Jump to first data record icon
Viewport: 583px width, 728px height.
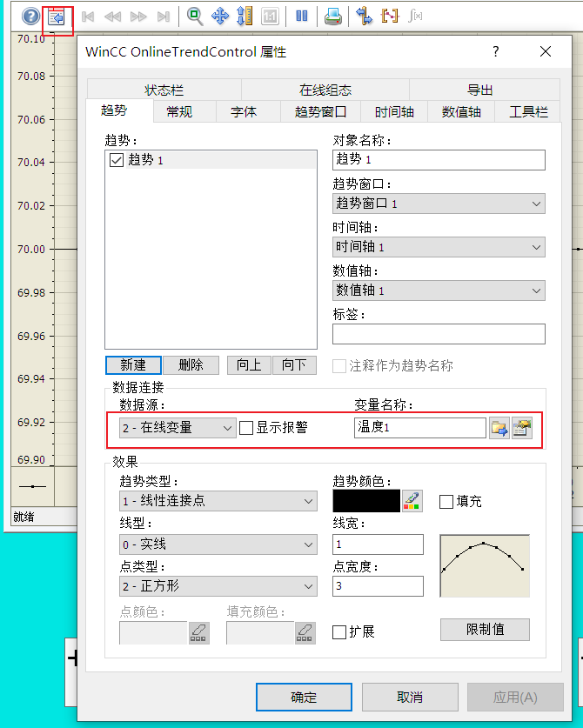(87, 17)
